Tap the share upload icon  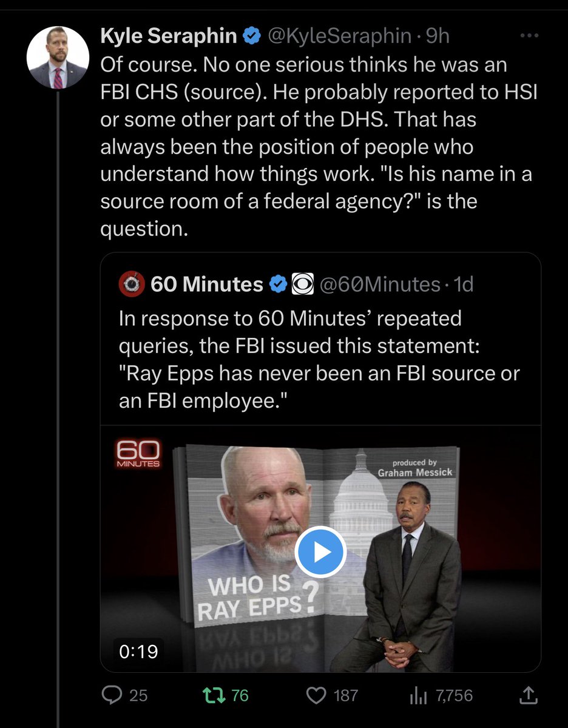[528, 695]
